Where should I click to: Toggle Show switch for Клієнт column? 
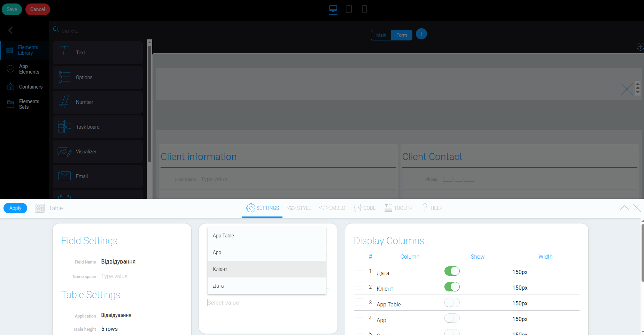[x=452, y=287]
